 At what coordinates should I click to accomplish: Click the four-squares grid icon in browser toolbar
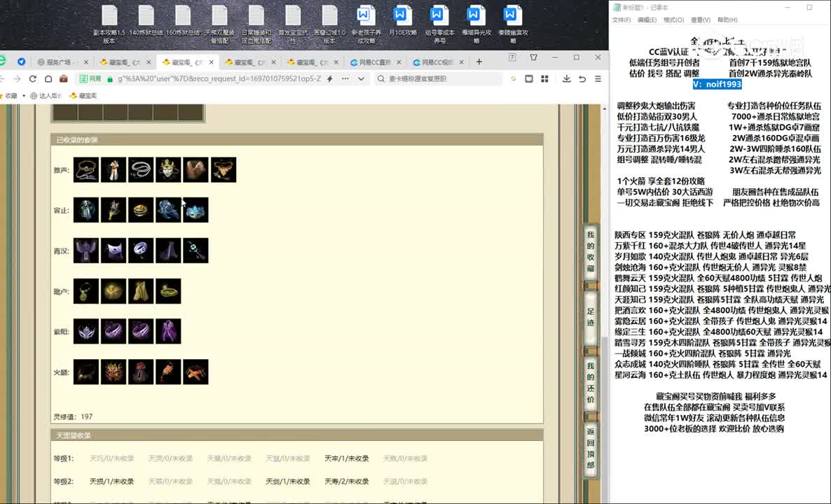pos(544,79)
